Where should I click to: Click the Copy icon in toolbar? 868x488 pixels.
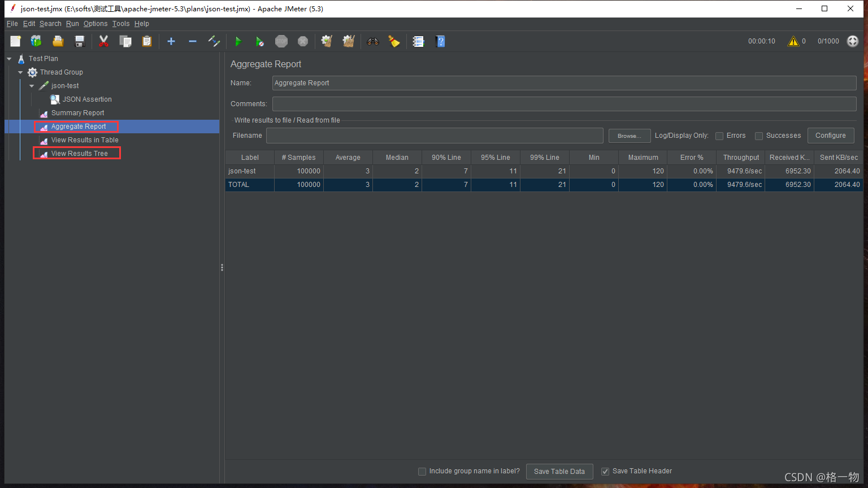point(125,41)
